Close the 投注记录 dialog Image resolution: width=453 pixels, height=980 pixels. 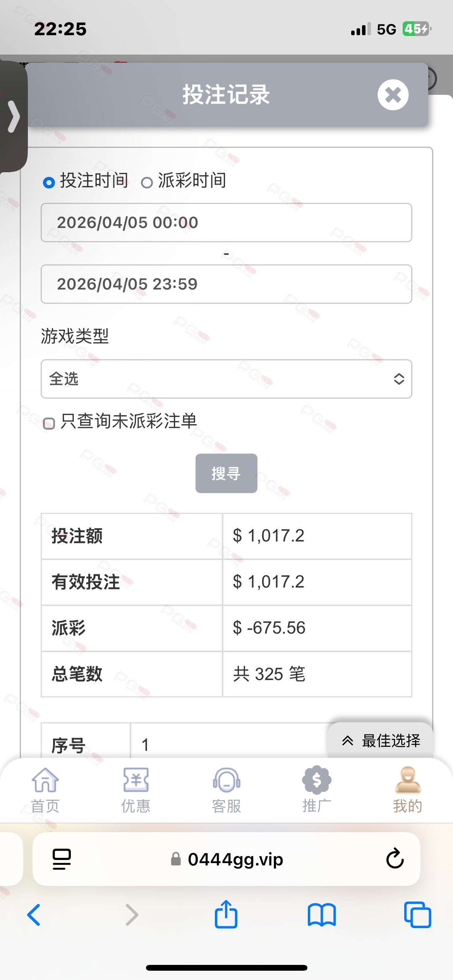tap(393, 95)
